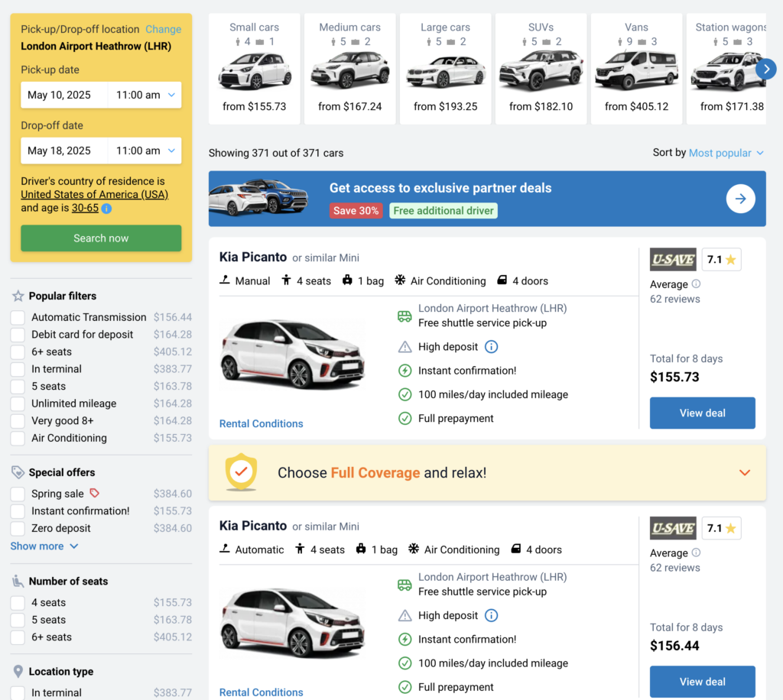Open High deposit info icon on Automatic Kia Picanto
This screenshot has width=783, height=700.
tap(492, 615)
